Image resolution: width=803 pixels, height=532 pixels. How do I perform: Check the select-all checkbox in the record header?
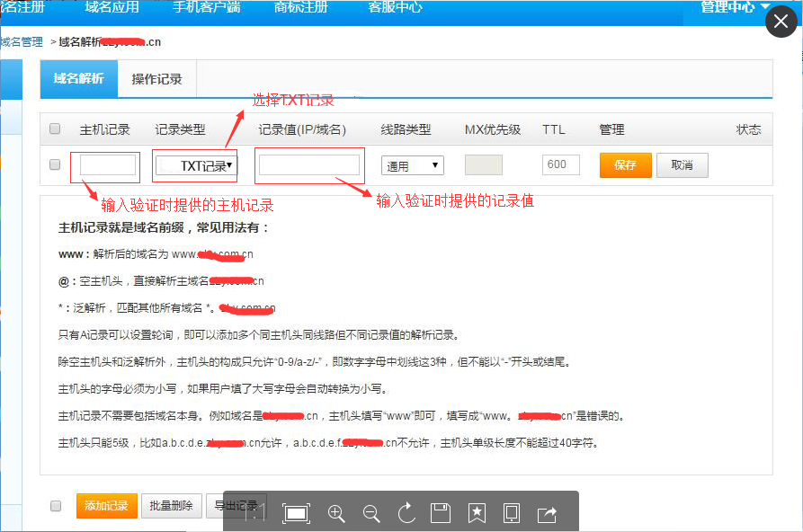coord(54,129)
